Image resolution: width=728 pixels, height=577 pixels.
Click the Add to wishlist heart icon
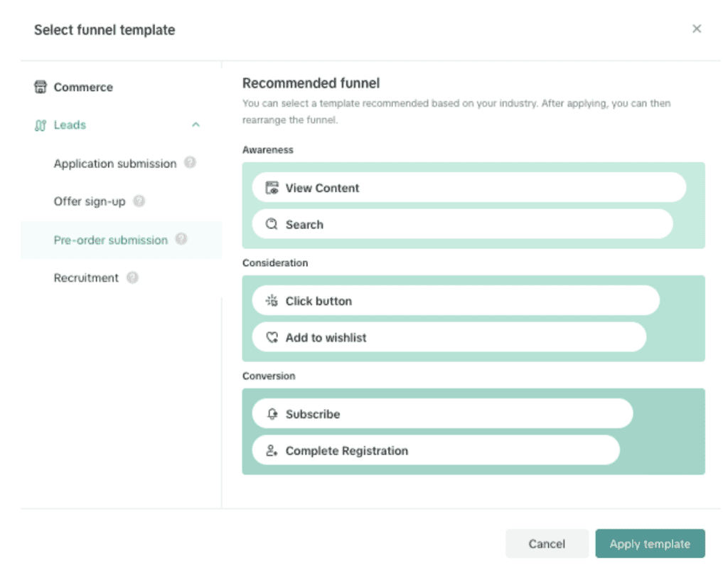coord(272,337)
